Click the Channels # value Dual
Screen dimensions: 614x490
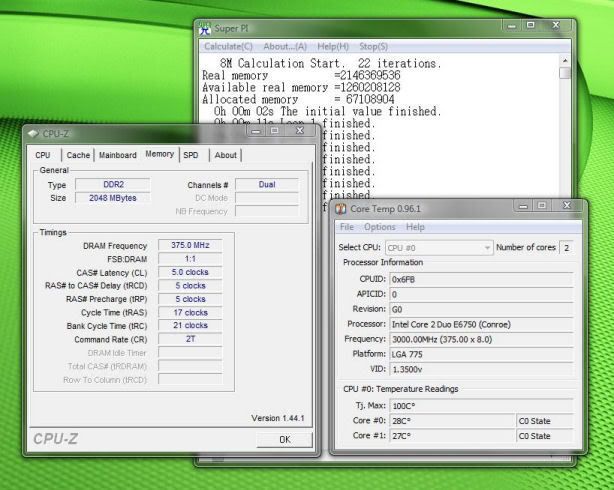coord(267,184)
